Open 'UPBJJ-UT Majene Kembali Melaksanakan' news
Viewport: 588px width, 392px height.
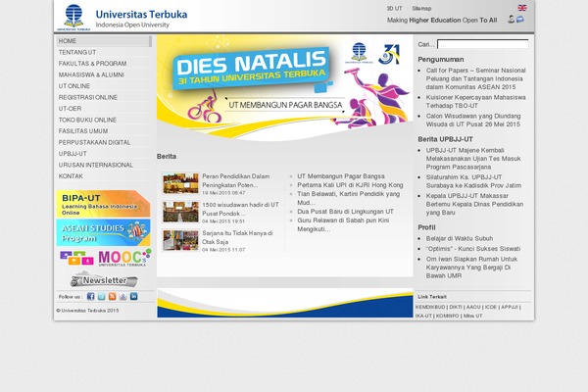[x=473, y=159]
